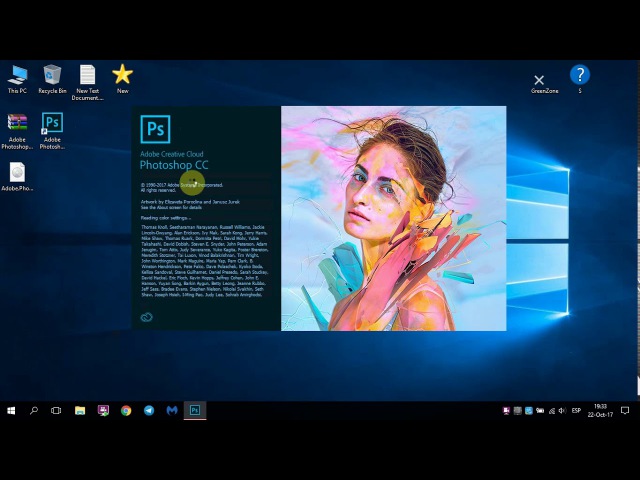Image resolution: width=640 pixels, height=480 pixels.
Task: Open the Windows Start menu
Action: pos(11,411)
